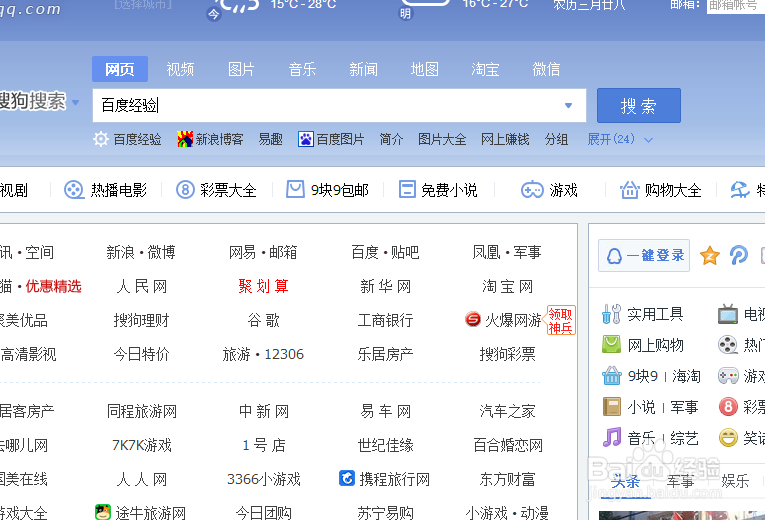The width and height of the screenshot is (765, 520).
Task: Click the 图片大全 search suggestion
Action: pyautogui.click(x=442, y=140)
